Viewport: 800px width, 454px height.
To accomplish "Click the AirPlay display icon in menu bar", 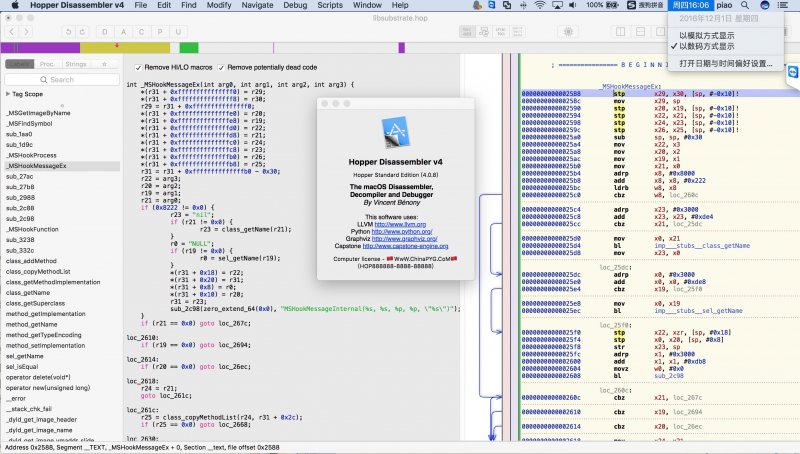I will pos(557,5).
